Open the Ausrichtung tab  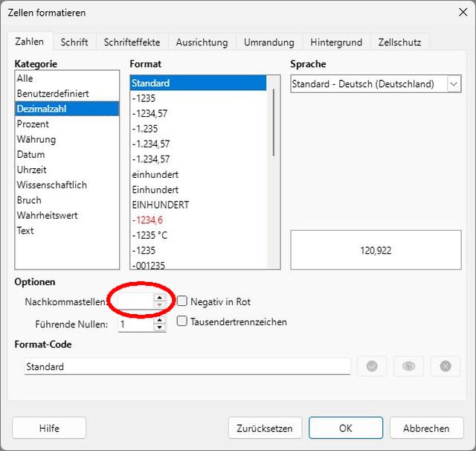click(x=202, y=42)
